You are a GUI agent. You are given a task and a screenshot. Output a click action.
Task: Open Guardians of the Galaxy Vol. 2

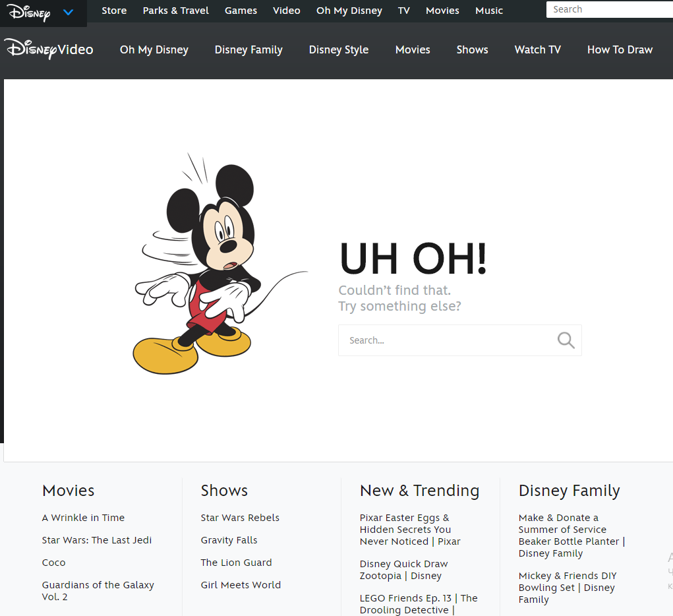click(x=98, y=591)
